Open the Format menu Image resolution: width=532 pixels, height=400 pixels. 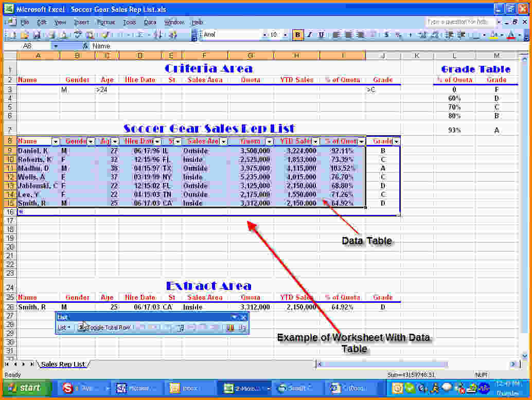[x=106, y=22]
